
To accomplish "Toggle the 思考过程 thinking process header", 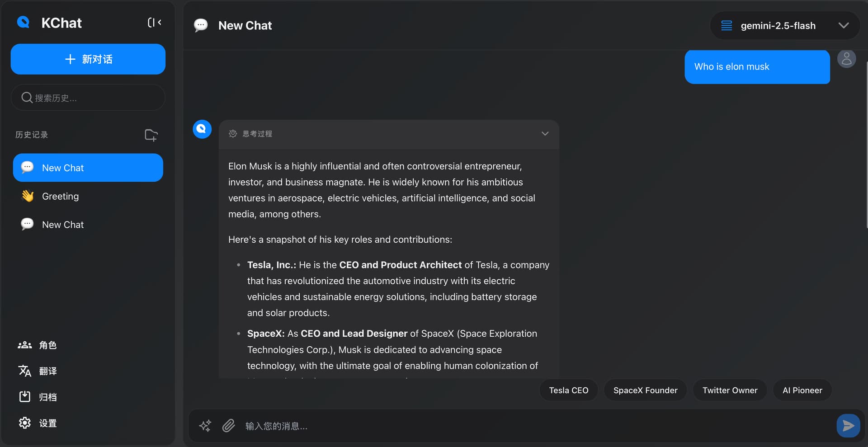I will 389,134.
